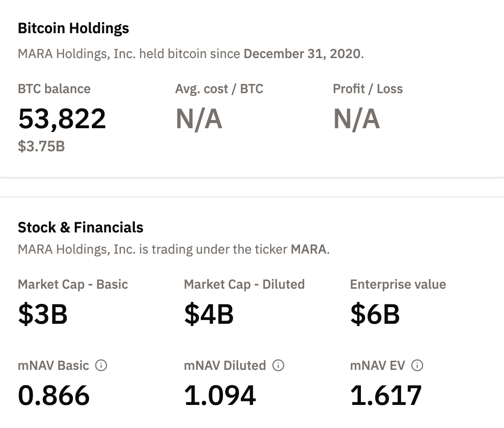Click the N/A under Profit / Loss
The width and height of the screenshot is (504, 428).
click(x=356, y=119)
